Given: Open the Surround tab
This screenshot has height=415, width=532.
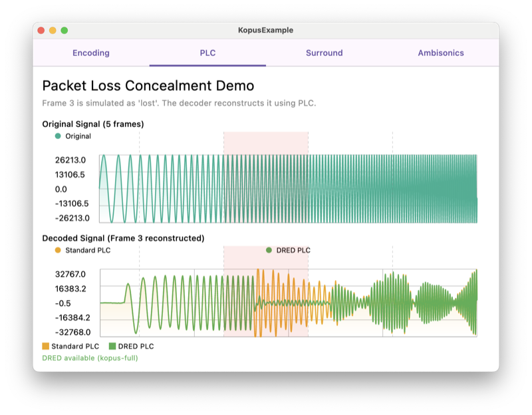Looking at the screenshot, I should pyautogui.click(x=324, y=53).
